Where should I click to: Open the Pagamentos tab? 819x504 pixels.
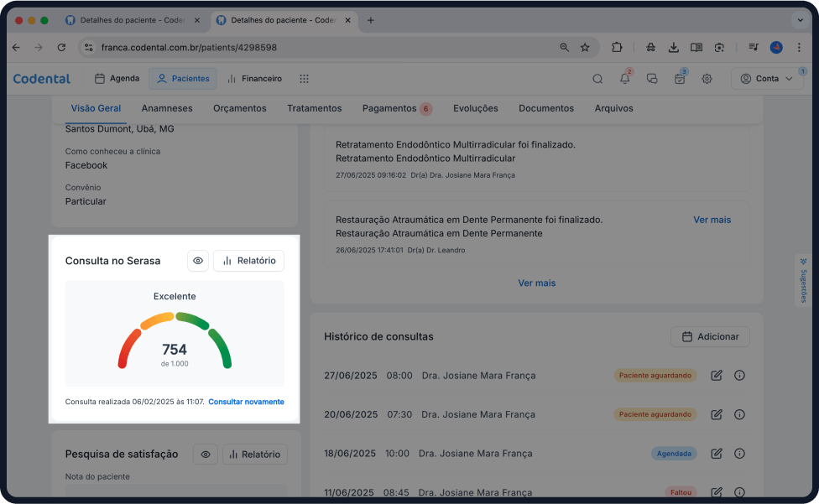click(x=389, y=108)
